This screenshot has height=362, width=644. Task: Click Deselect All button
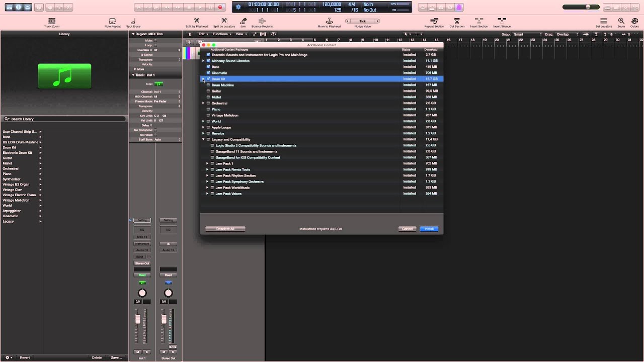point(225,229)
